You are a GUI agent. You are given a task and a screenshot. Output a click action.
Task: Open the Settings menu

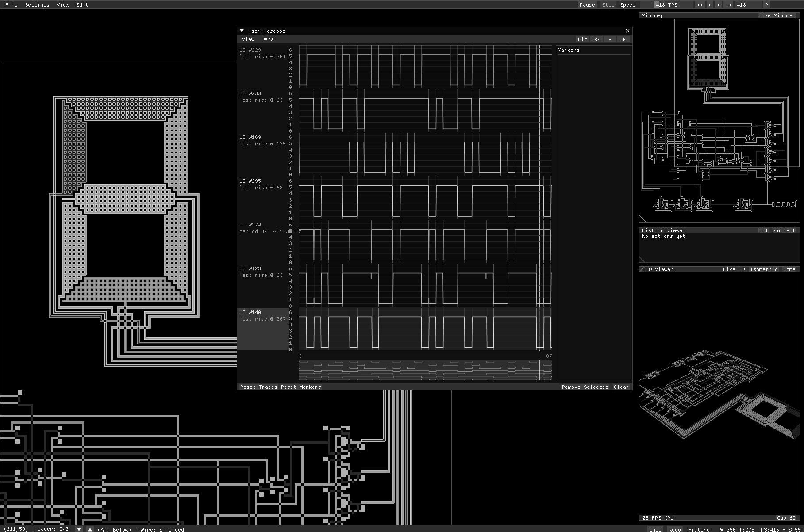tap(37, 5)
